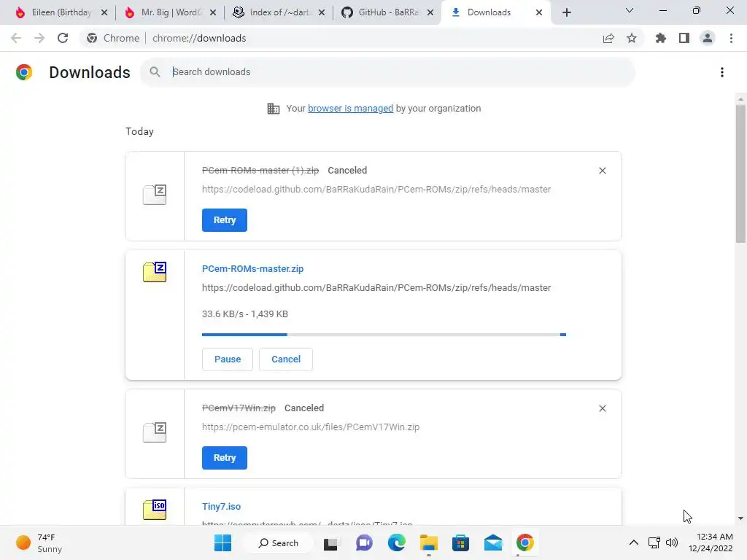The image size is (747, 560).
Task: Open the weather widget showing 74°F Sunny
Action: click(x=39, y=542)
